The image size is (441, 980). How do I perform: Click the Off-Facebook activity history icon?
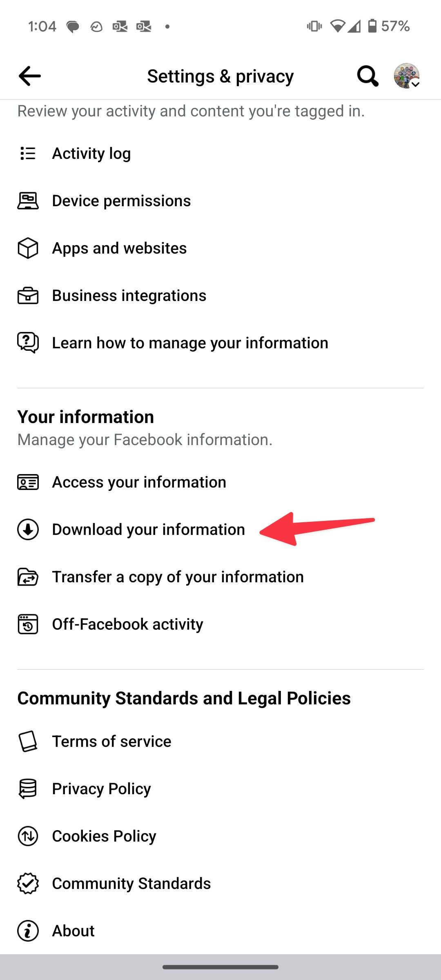click(x=27, y=624)
